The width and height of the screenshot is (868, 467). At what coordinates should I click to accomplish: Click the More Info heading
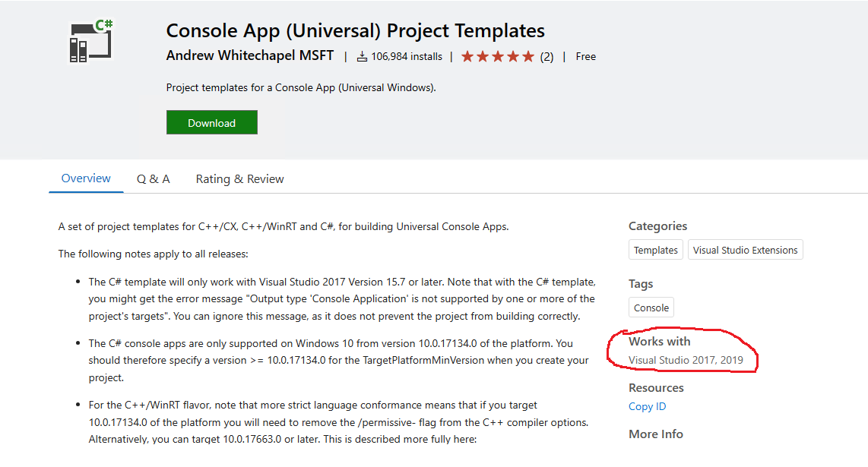655,434
